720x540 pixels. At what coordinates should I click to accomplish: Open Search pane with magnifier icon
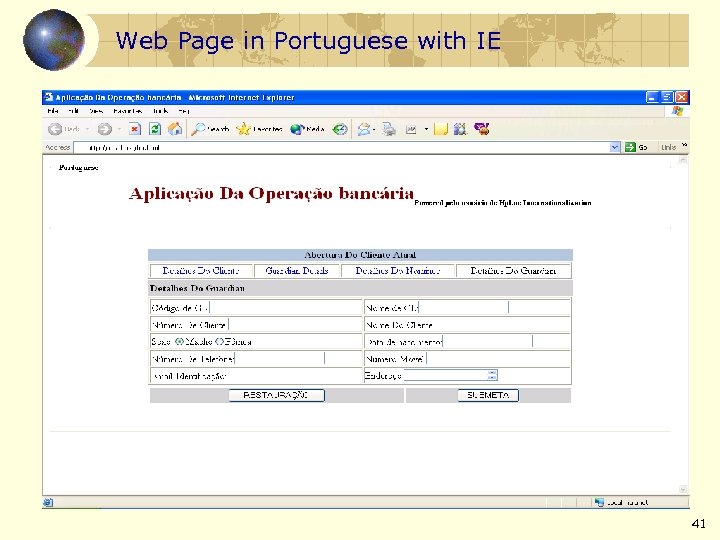198,129
